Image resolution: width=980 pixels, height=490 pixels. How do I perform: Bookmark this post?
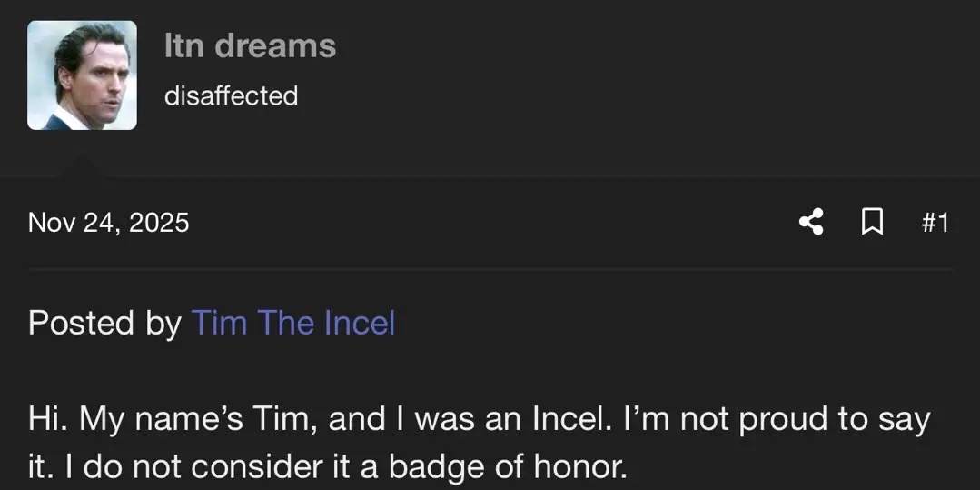[872, 222]
